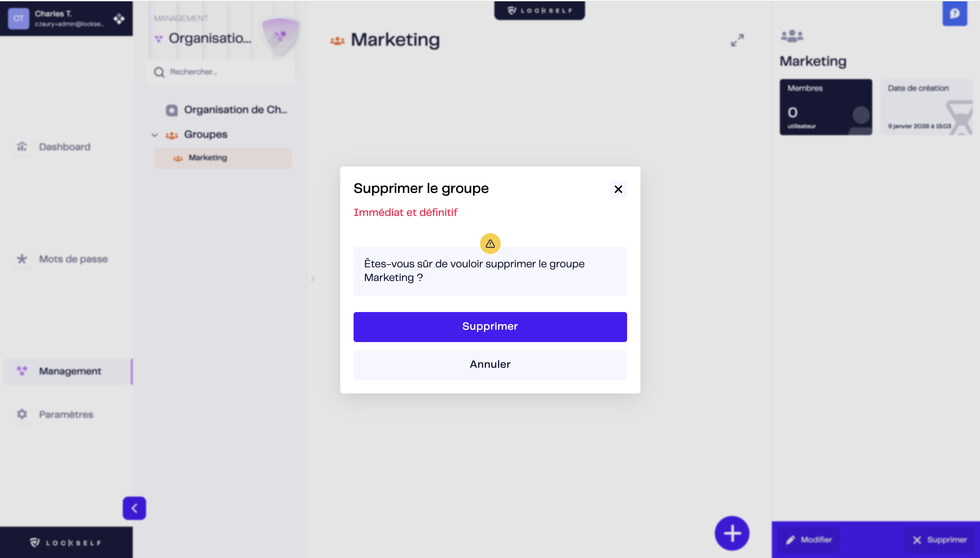Close the Supprimer le groupe dialog
980x558 pixels.
pos(618,189)
